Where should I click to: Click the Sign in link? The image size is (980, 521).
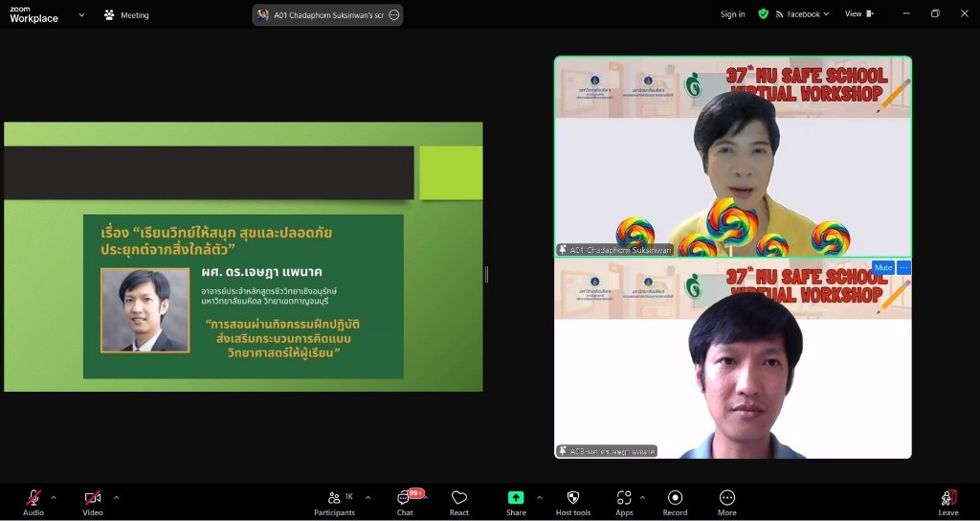732,13
